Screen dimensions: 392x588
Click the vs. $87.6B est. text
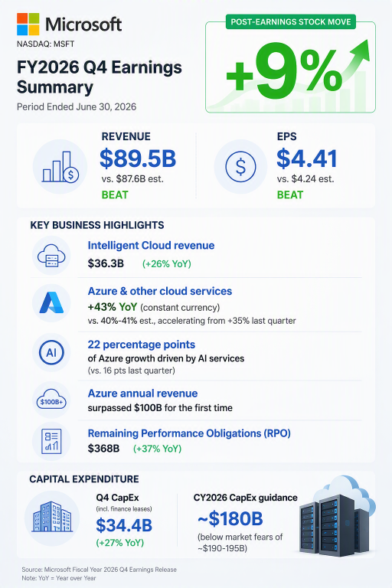132,179
